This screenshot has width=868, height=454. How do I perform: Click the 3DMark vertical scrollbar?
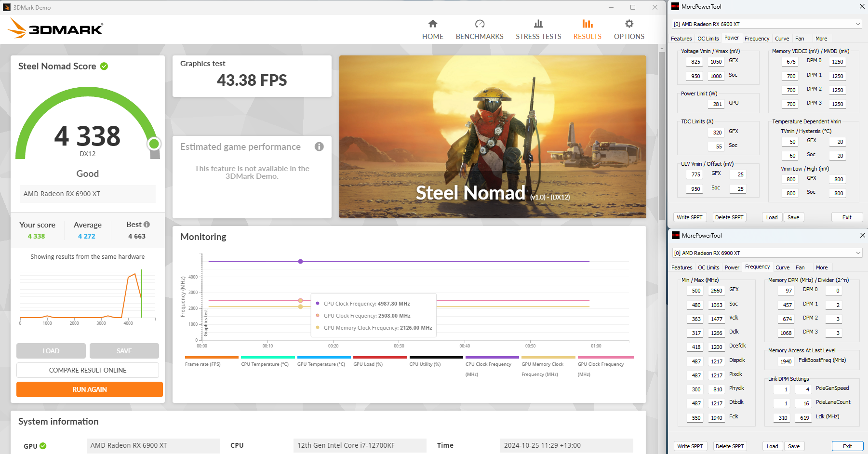tap(662, 135)
